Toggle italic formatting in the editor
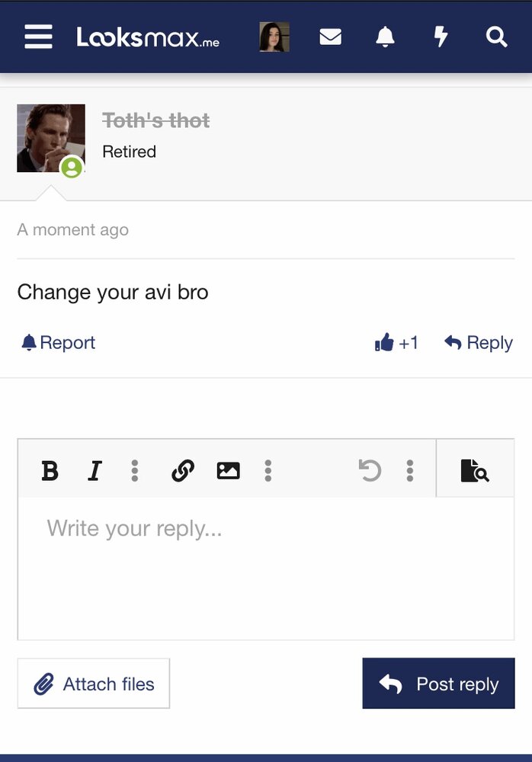Viewport: 532px width, 762px height. click(x=95, y=470)
